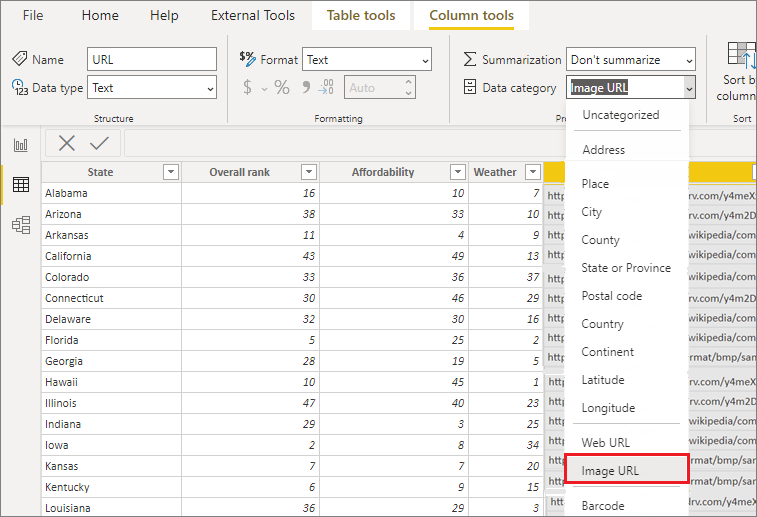Click the Overall rank column header

point(239,172)
